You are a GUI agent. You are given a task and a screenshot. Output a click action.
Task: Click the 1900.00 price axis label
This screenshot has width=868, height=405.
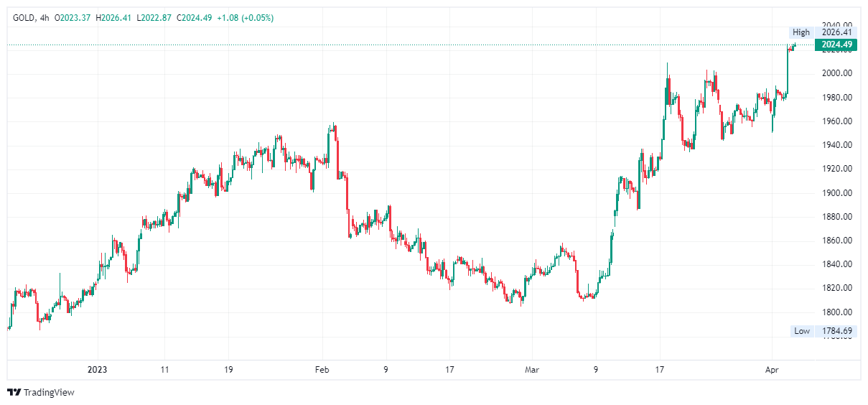coord(837,192)
